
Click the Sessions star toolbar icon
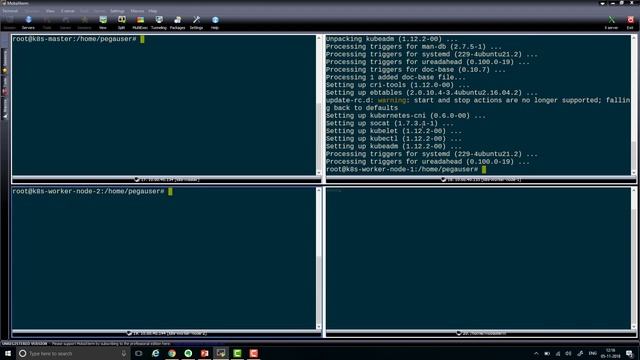pos(84,23)
